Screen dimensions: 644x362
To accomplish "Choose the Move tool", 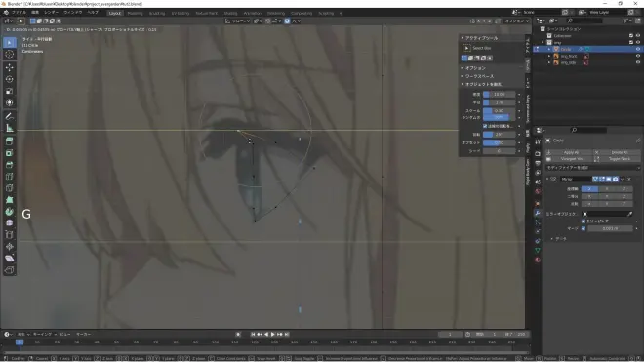I will (10, 67).
